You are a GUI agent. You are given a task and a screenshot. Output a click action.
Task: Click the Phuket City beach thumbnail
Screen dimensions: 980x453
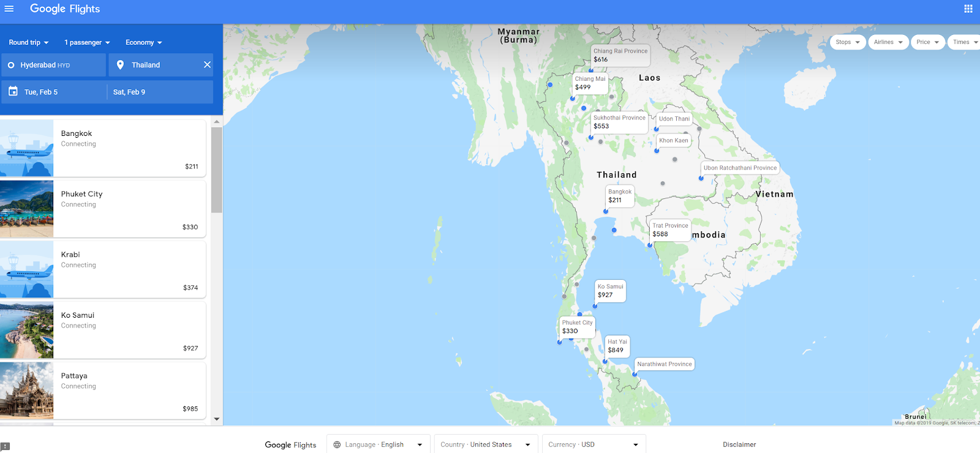click(26, 209)
